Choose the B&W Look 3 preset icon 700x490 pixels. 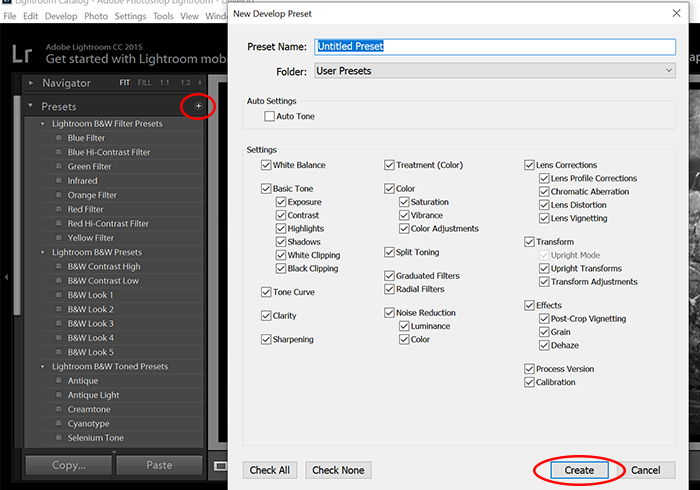(58, 324)
